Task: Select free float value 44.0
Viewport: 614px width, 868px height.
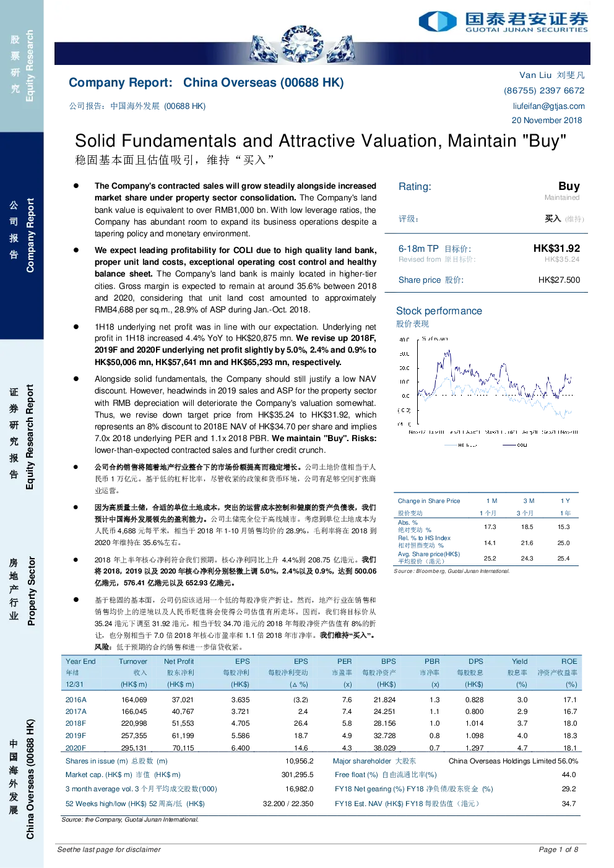Action: pos(569,775)
